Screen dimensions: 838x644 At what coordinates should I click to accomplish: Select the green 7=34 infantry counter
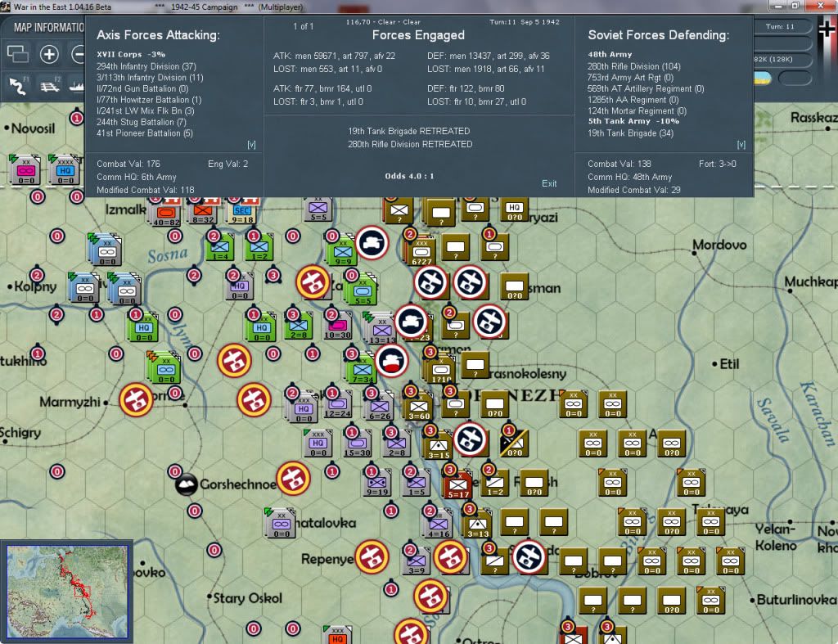(362, 369)
